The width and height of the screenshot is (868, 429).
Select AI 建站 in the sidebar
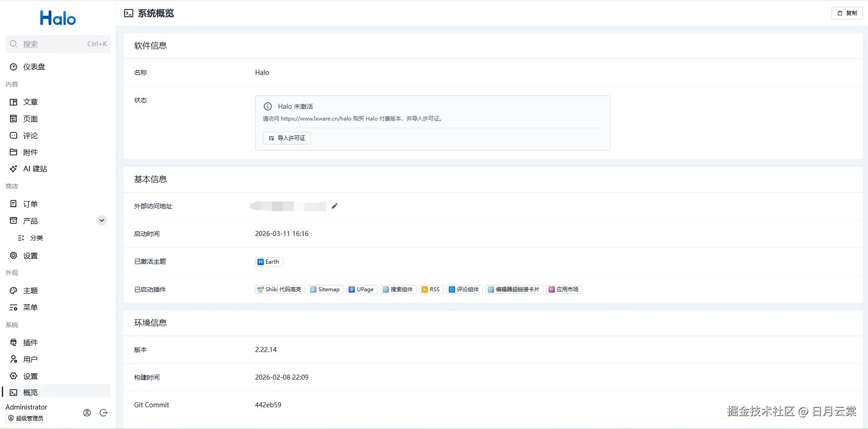click(58, 169)
